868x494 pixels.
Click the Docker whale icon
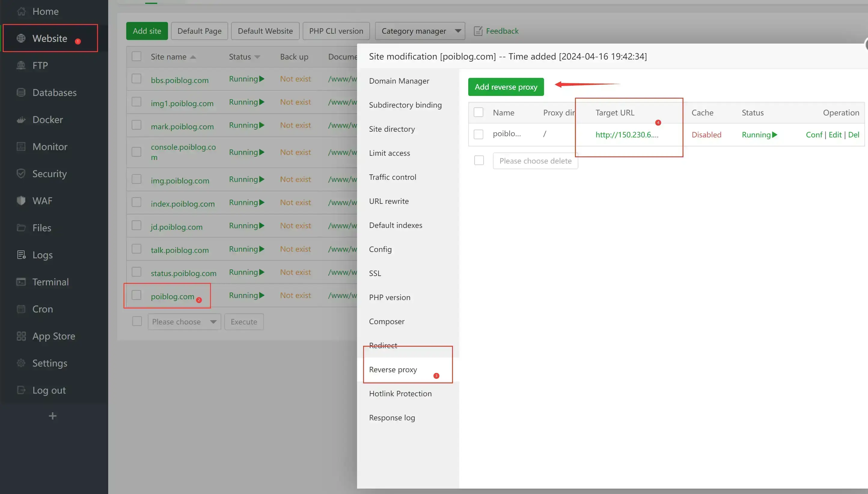pos(21,119)
